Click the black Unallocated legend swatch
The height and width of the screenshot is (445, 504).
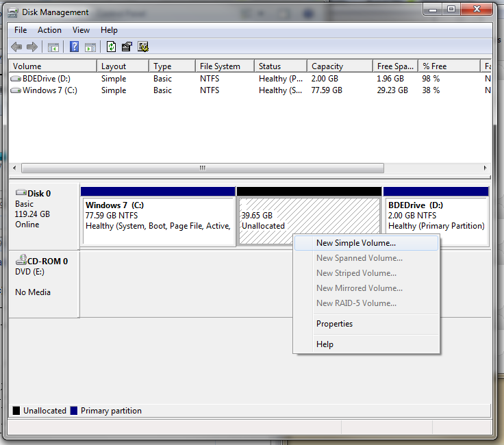tap(16, 411)
